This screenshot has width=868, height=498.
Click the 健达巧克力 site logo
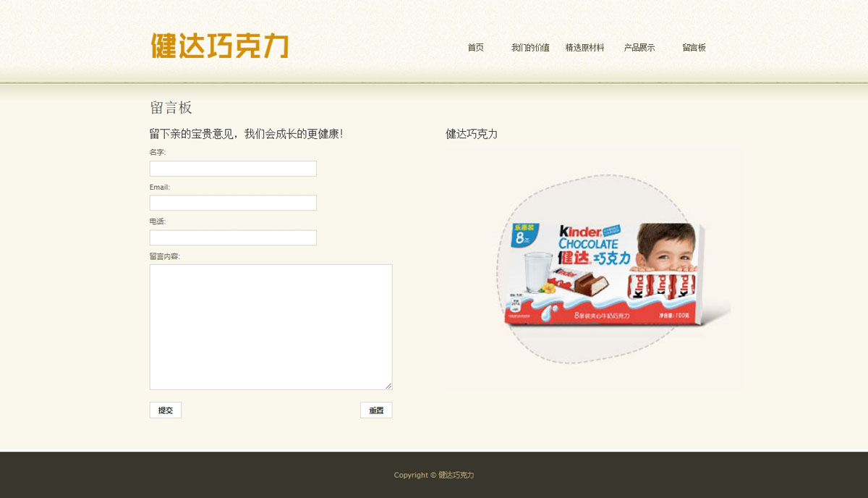[x=220, y=46]
